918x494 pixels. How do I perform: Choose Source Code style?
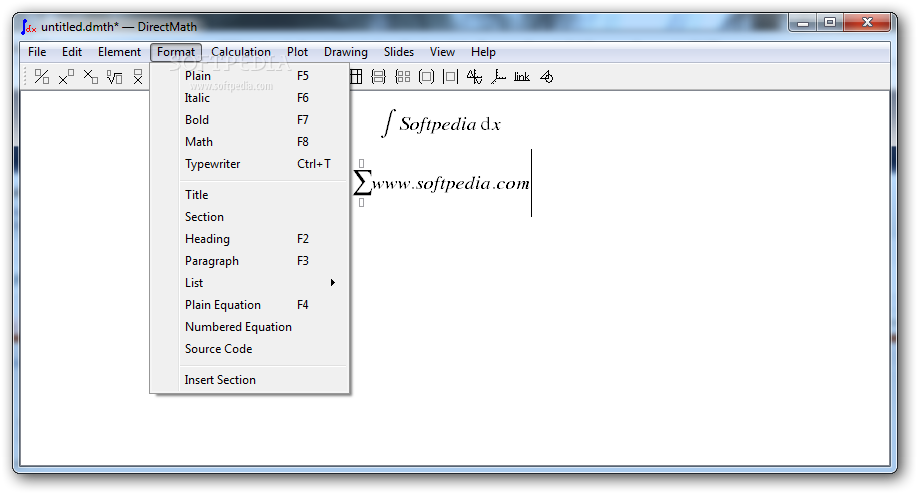pos(249,349)
